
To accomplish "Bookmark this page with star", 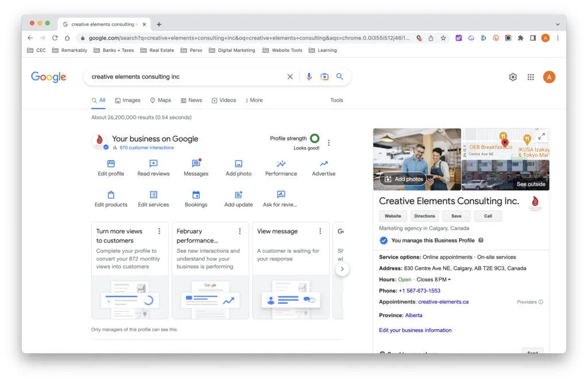I will click(443, 38).
